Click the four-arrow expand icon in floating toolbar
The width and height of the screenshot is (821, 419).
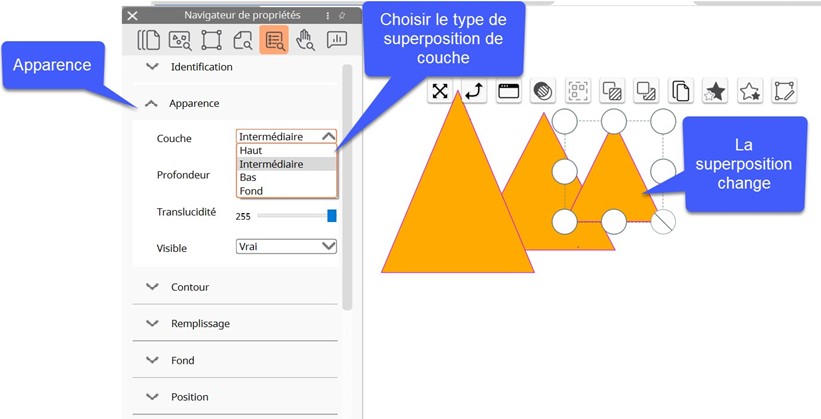[440, 91]
